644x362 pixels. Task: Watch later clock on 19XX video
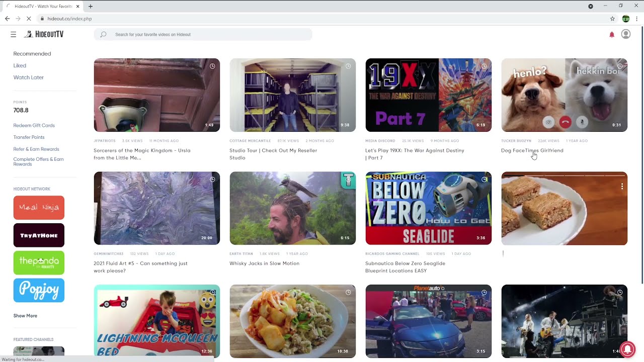(484, 66)
